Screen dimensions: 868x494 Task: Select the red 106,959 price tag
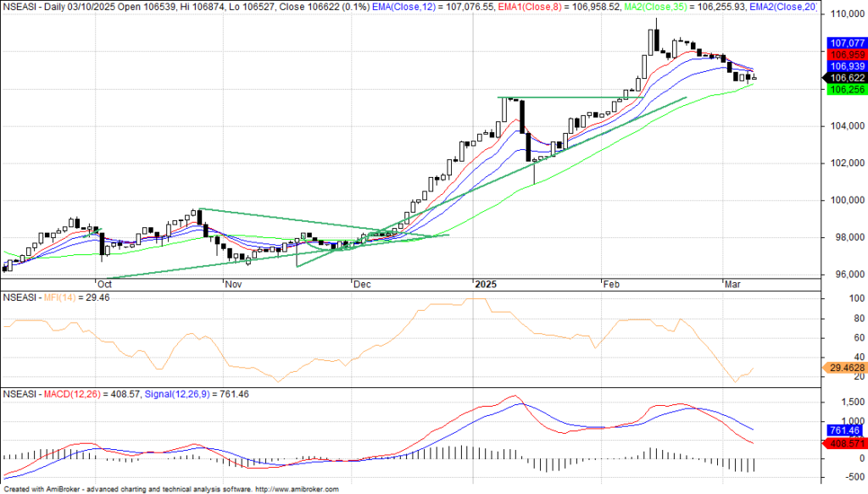coord(844,54)
